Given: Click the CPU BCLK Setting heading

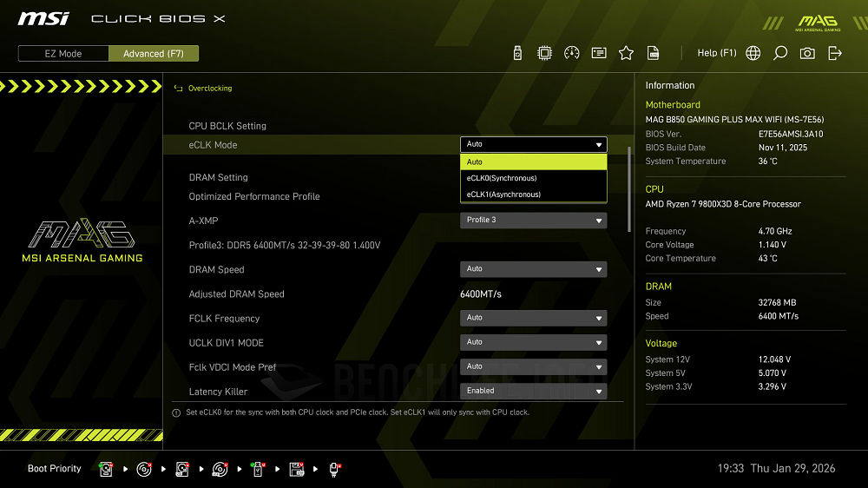Looking at the screenshot, I should [x=227, y=126].
